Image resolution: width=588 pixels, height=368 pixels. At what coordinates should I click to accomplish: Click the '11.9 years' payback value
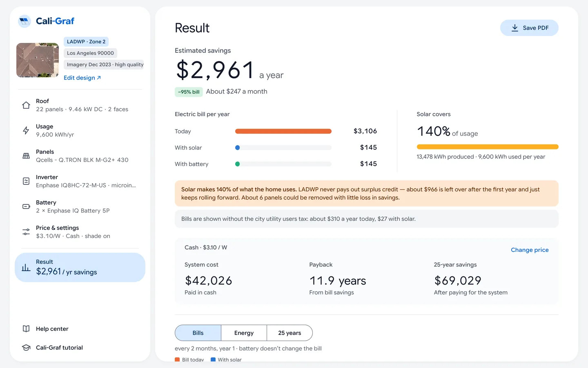tap(338, 280)
